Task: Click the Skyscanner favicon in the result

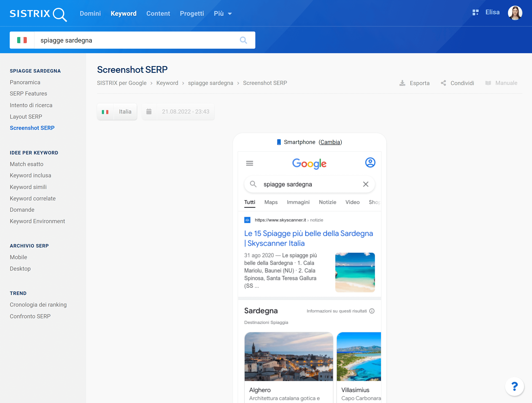Action: point(247,220)
